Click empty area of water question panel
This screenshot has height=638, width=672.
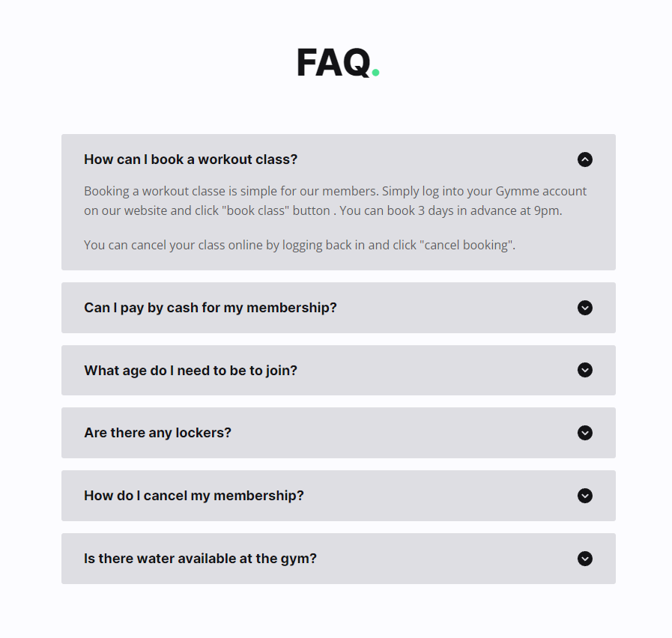click(446, 559)
